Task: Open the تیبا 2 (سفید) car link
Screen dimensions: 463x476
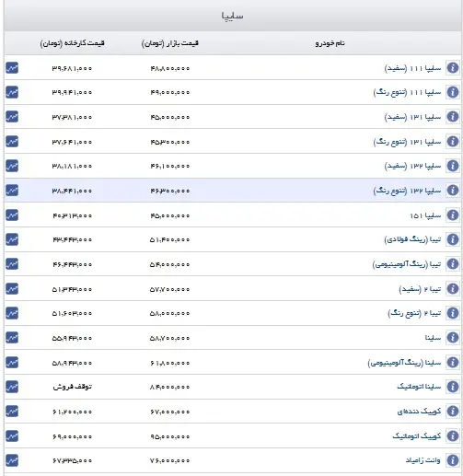Action: [420, 289]
